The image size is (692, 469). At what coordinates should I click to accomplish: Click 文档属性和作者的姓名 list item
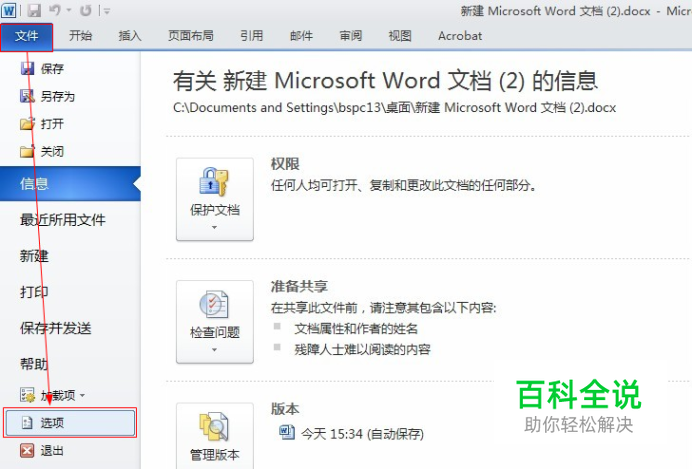tap(356, 329)
